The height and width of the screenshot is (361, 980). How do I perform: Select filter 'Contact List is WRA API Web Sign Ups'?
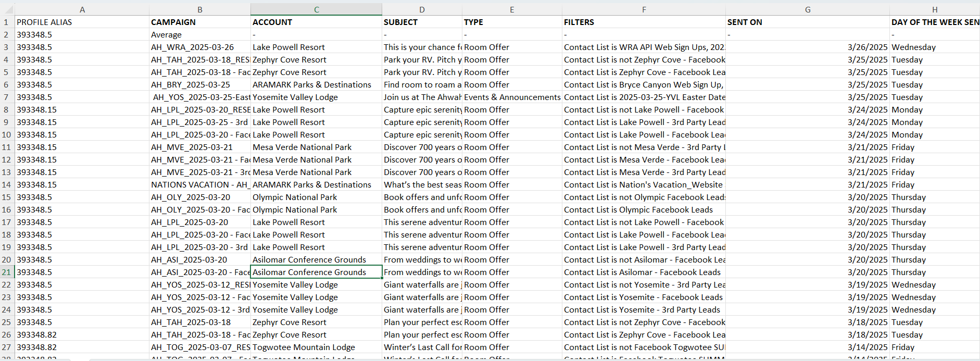[644, 47]
